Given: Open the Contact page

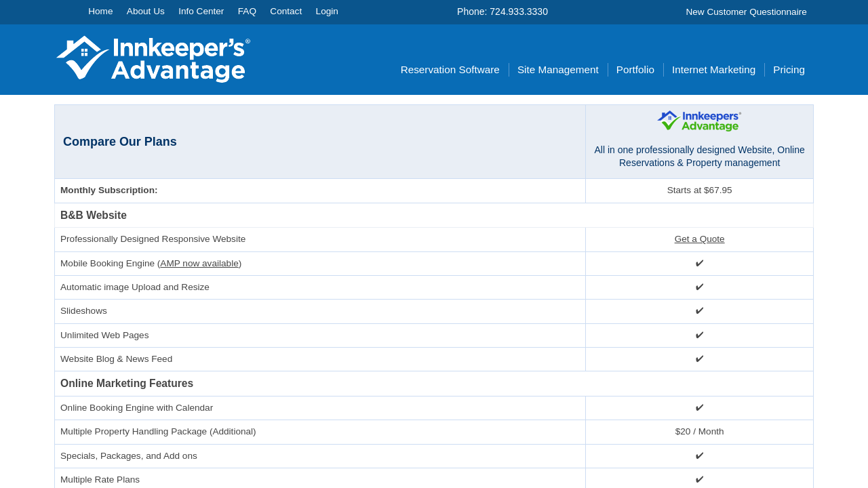Looking at the screenshot, I should [x=285, y=12].
